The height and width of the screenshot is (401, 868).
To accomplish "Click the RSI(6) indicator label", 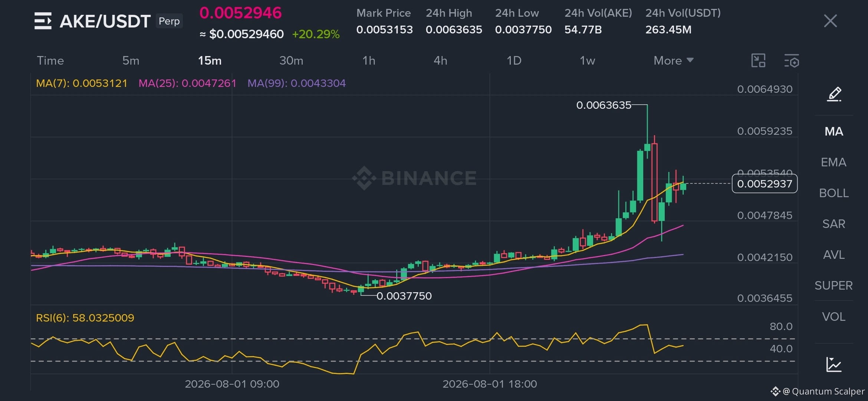I will (85, 318).
